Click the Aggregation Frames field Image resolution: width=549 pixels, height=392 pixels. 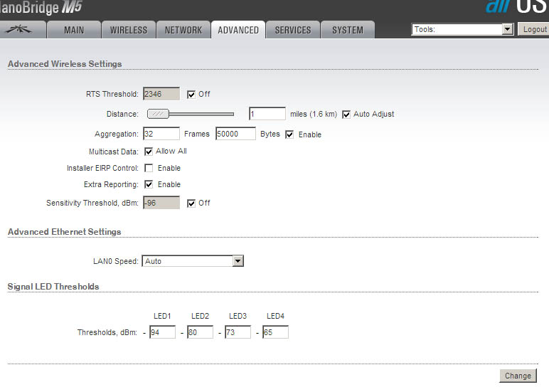point(161,134)
